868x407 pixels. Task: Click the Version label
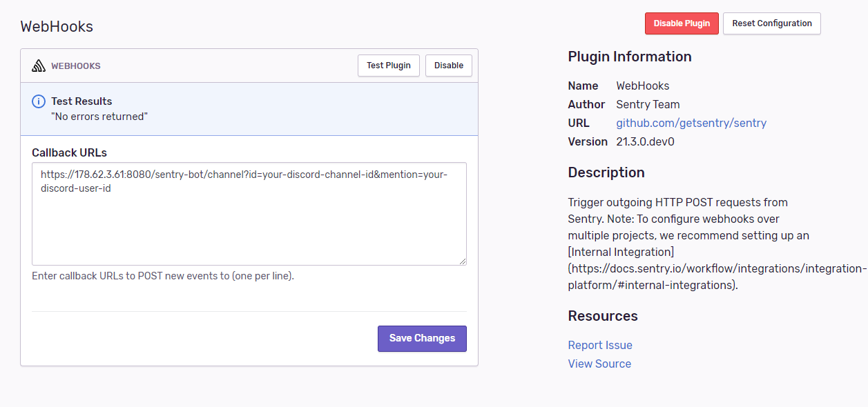[588, 142]
